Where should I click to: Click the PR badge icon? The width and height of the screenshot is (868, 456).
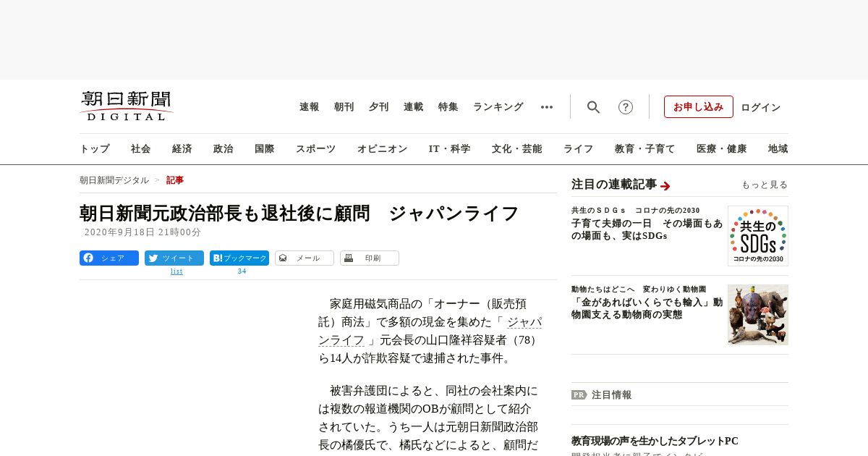tap(579, 395)
